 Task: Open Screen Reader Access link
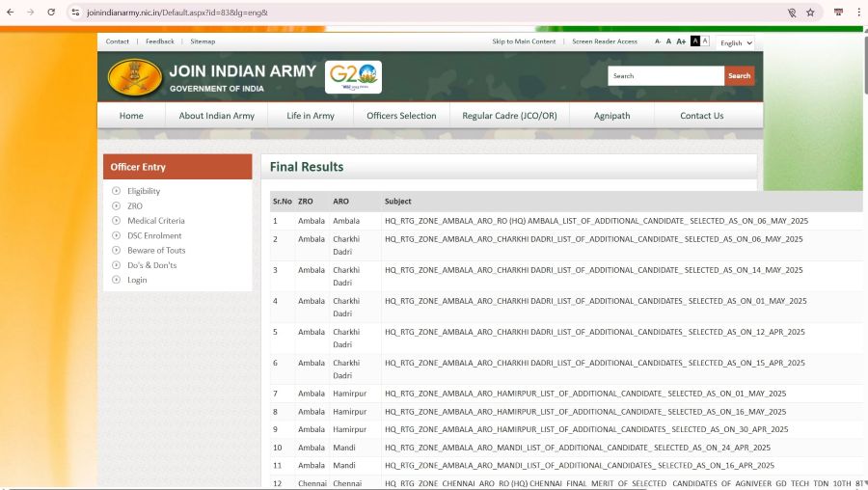605,41
